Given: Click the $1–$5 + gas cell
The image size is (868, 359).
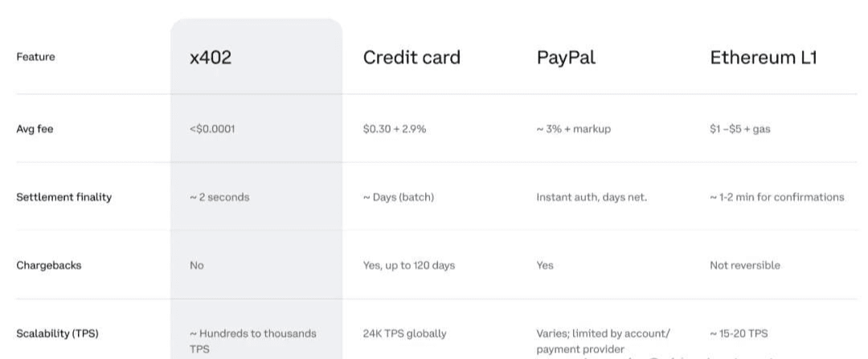Looking at the screenshot, I should coord(739,129).
